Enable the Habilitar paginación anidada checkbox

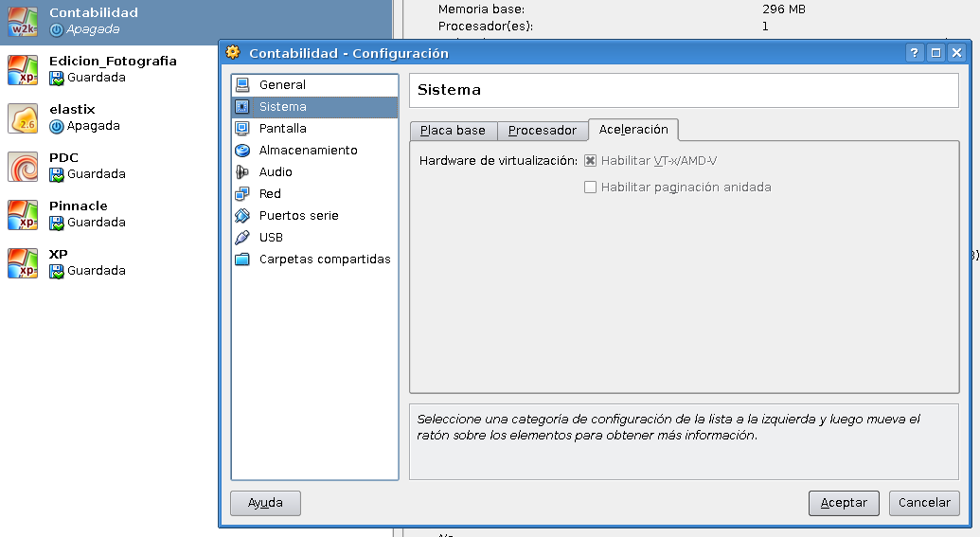pyautogui.click(x=590, y=187)
